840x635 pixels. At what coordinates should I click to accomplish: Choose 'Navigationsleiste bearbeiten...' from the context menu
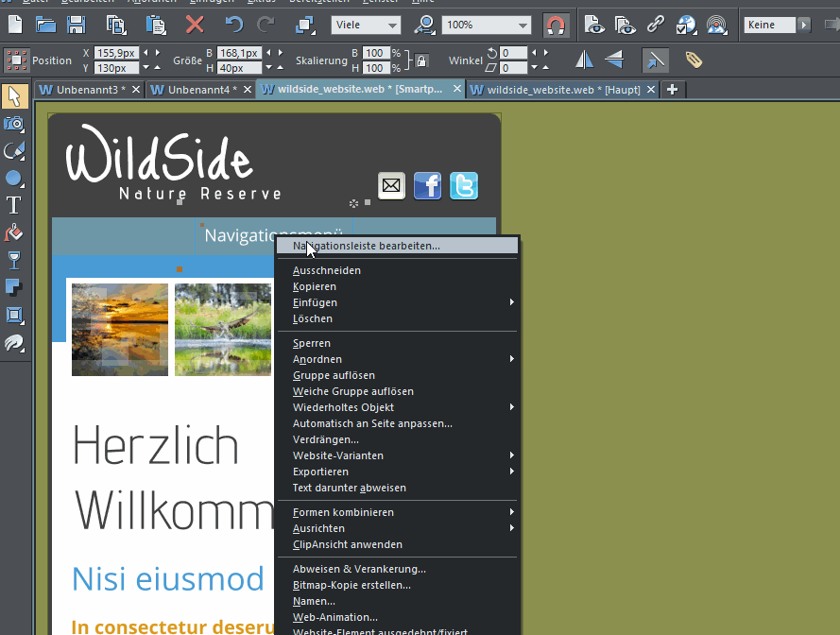click(398, 246)
